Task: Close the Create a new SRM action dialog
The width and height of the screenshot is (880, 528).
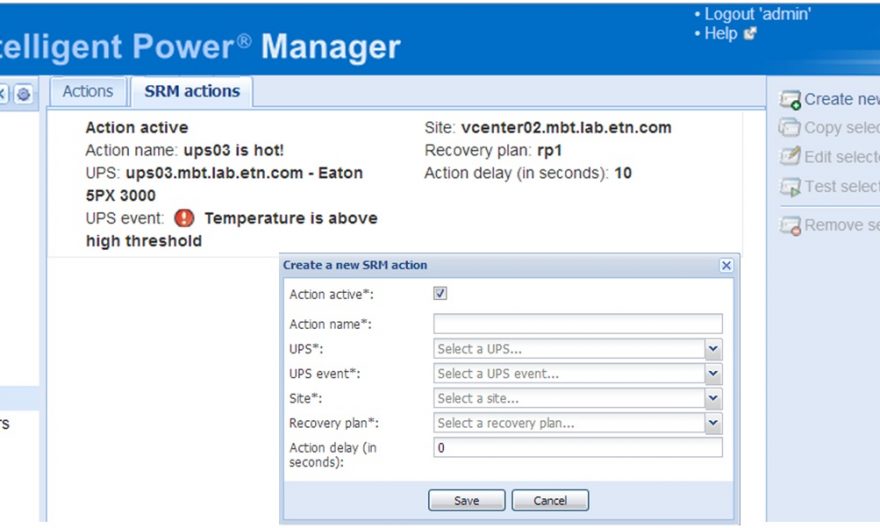Action: [x=726, y=266]
